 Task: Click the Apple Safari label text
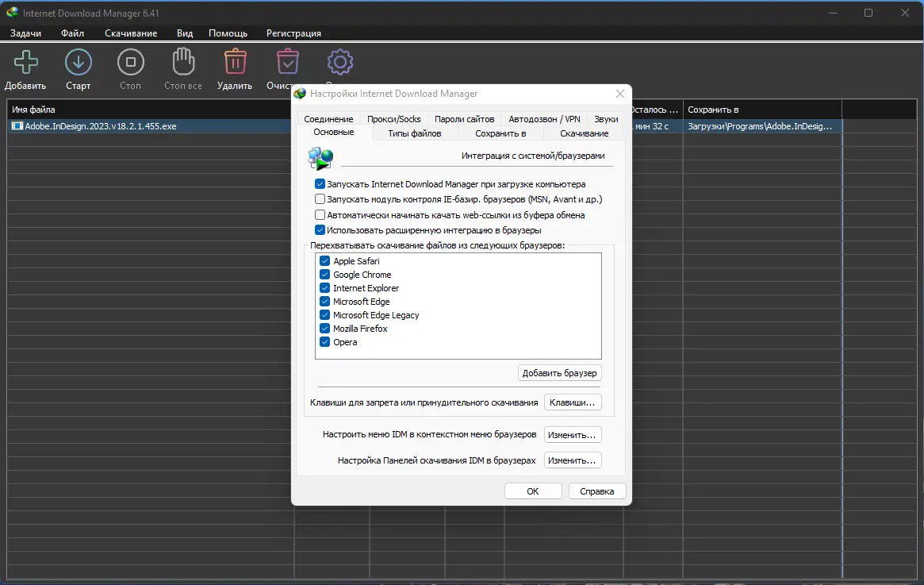click(x=357, y=261)
